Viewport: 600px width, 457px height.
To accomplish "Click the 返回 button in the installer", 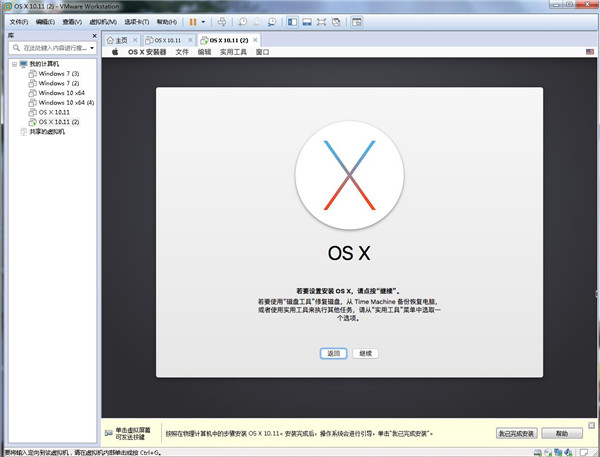I will point(334,353).
